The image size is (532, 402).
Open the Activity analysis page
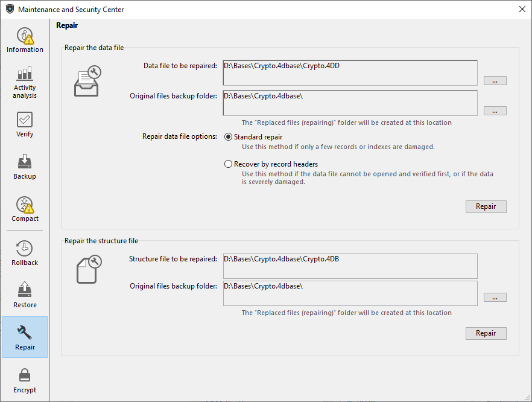click(25, 82)
